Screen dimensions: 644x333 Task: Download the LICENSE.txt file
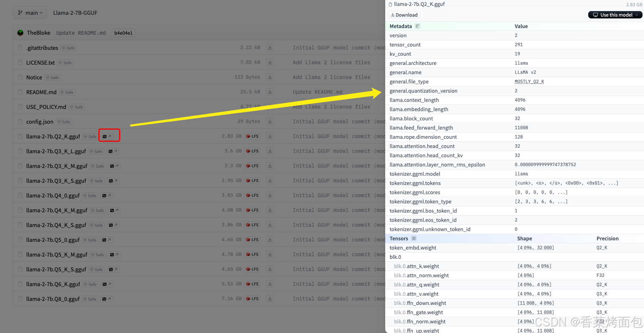270,62
